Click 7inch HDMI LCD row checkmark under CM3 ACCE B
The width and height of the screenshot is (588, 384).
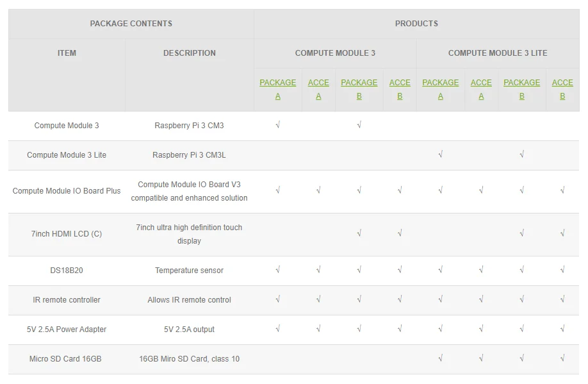(x=400, y=233)
